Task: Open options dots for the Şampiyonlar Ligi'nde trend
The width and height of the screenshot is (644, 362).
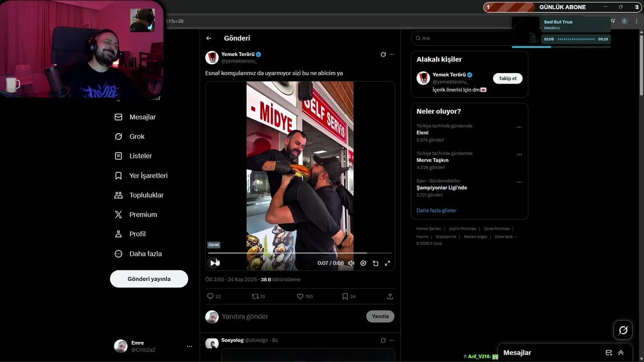Action: (x=519, y=182)
